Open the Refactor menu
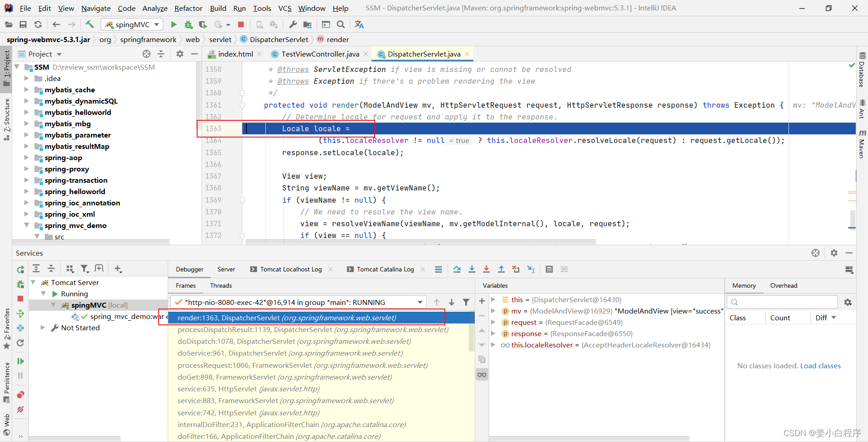 [188, 8]
